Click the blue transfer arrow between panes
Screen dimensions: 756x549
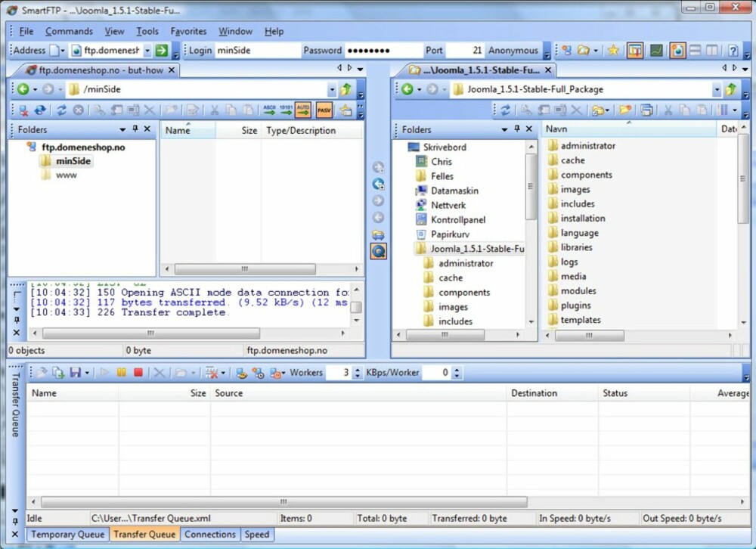pos(379,184)
